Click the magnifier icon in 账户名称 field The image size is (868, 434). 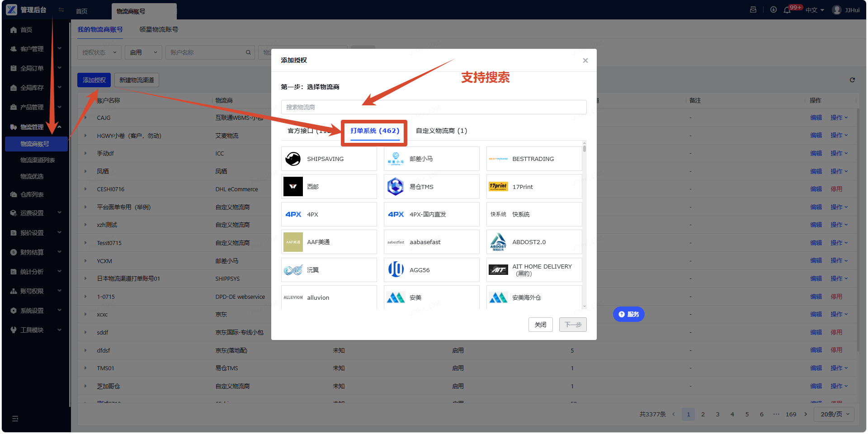(248, 52)
